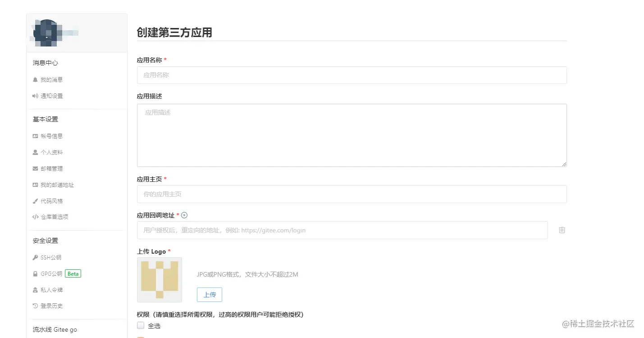Click the JPG或PNG格式 file size hint
The height and width of the screenshot is (338, 644).
(x=247, y=274)
